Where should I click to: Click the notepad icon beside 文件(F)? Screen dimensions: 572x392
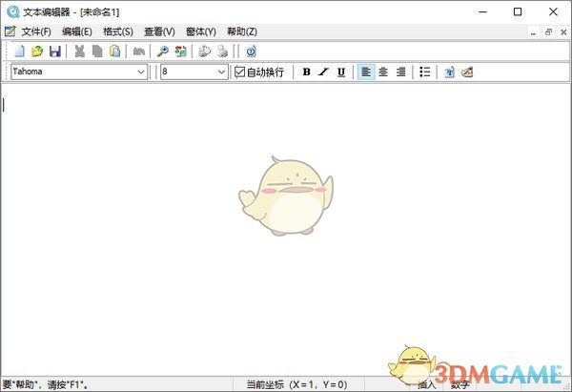(x=10, y=31)
